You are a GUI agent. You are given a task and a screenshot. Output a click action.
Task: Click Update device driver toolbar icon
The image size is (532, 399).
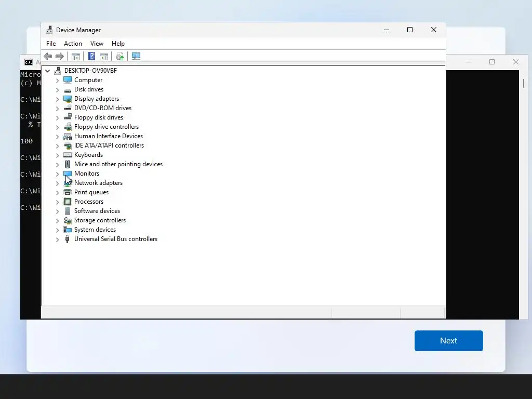click(x=120, y=56)
